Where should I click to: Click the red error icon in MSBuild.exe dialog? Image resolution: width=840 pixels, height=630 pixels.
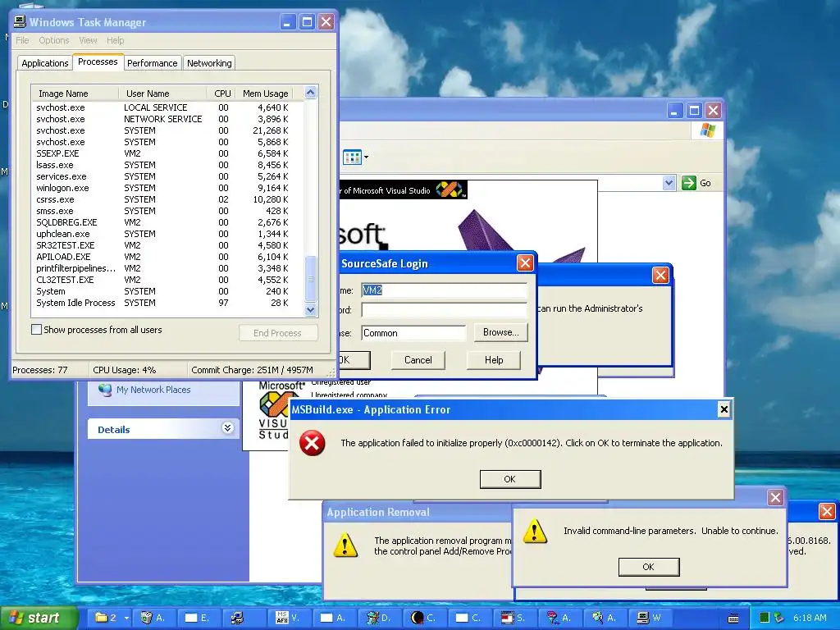(313, 443)
